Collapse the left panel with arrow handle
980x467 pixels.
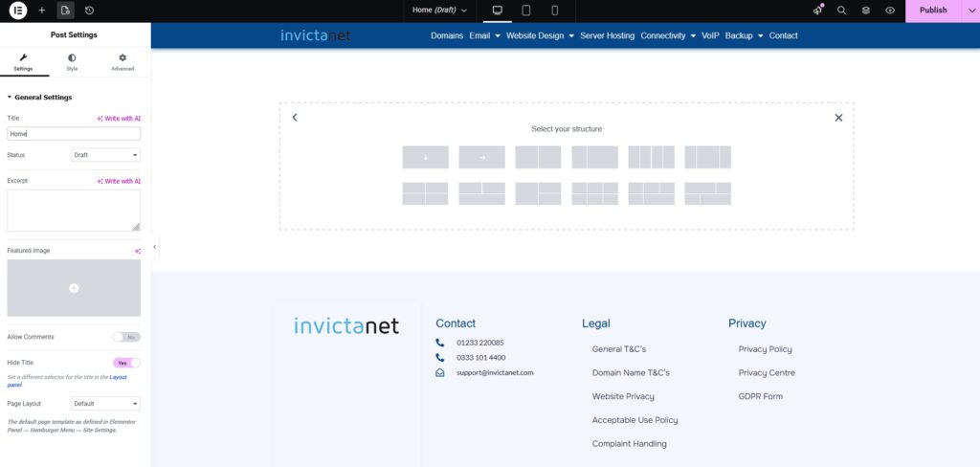tap(154, 247)
